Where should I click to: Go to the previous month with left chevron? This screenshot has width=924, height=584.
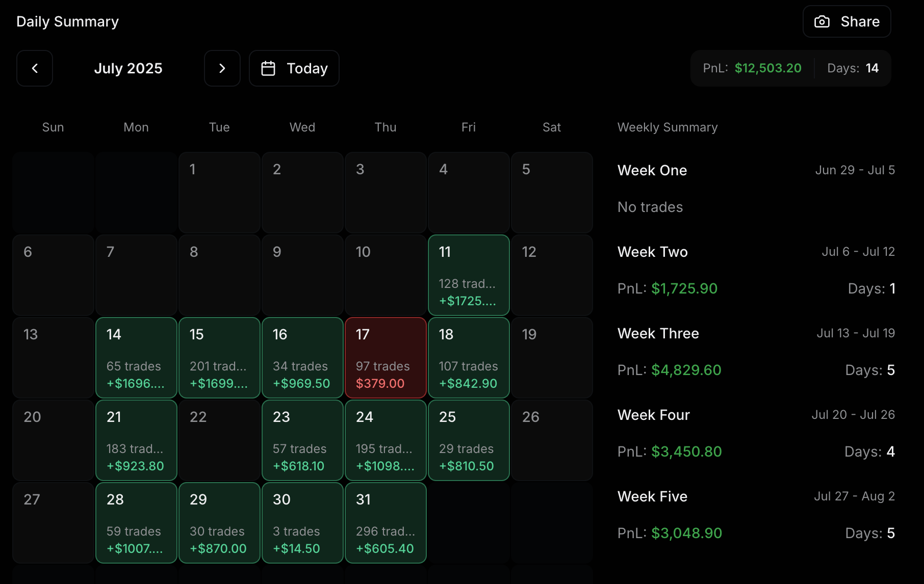[35, 68]
